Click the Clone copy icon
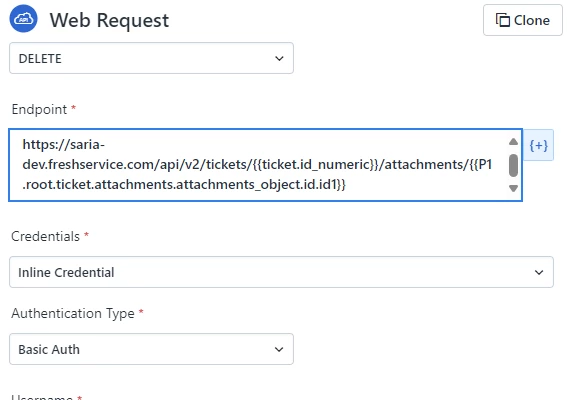 pyautogui.click(x=503, y=20)
